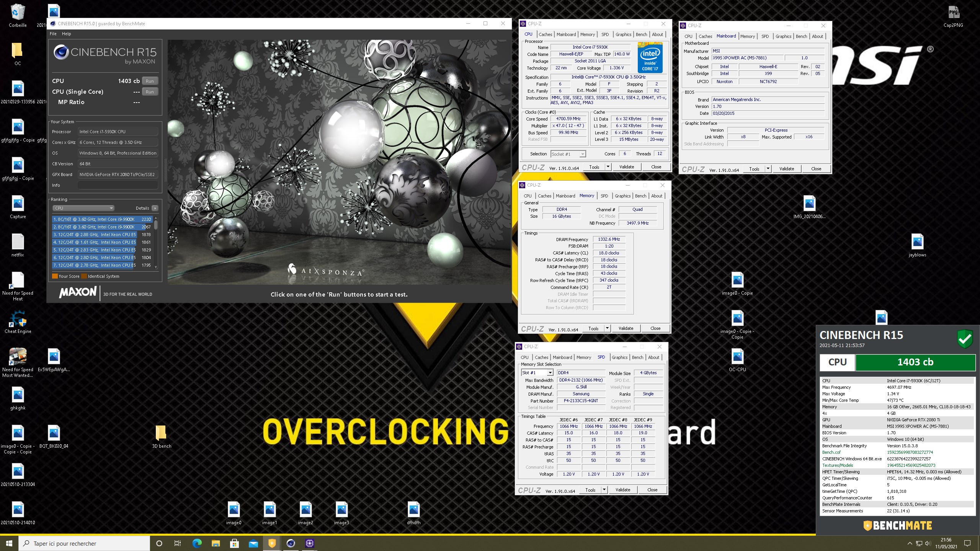Run the CPU (Single Core) test
This screenshot has height=551, width=980.
150,92
